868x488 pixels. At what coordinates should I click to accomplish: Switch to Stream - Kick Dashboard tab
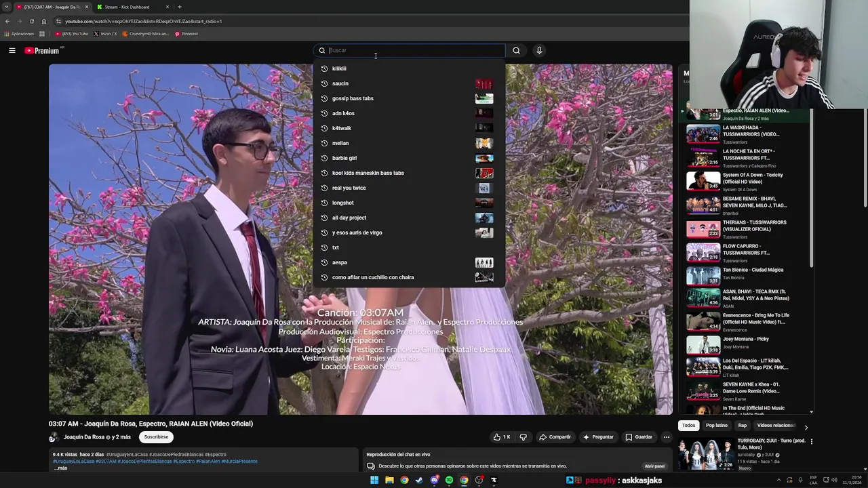pyautogui.click(x=133, y=7)
